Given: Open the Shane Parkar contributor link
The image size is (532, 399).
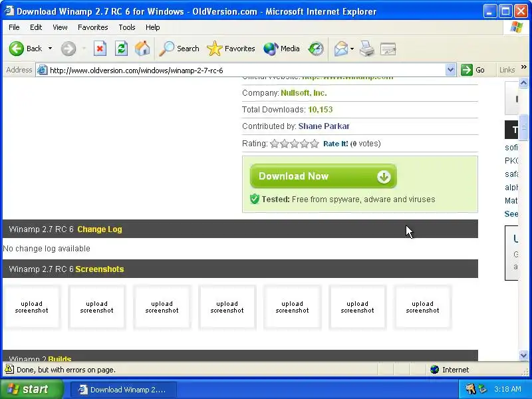Looking at the screenshot, I should click(324, 126).
